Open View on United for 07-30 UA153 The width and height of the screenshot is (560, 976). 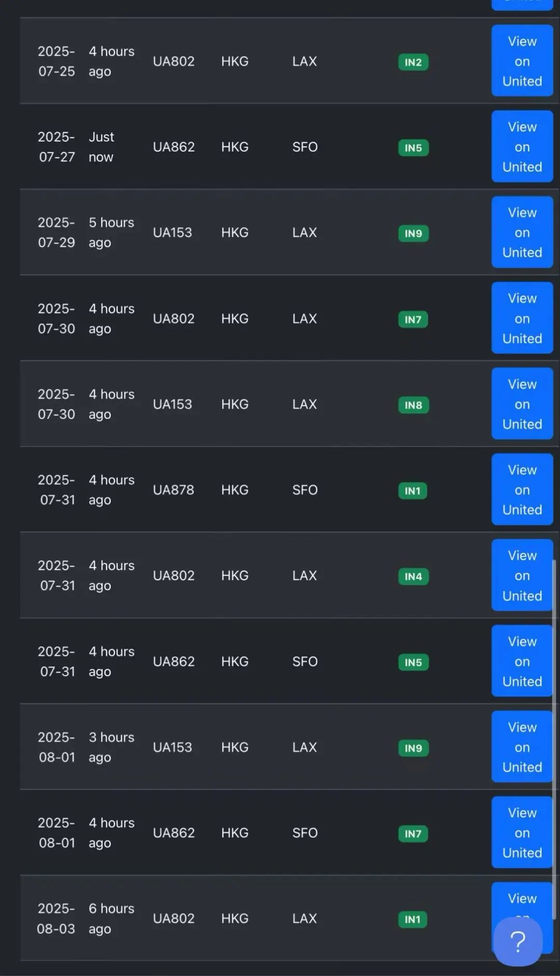tap(522, 404)
